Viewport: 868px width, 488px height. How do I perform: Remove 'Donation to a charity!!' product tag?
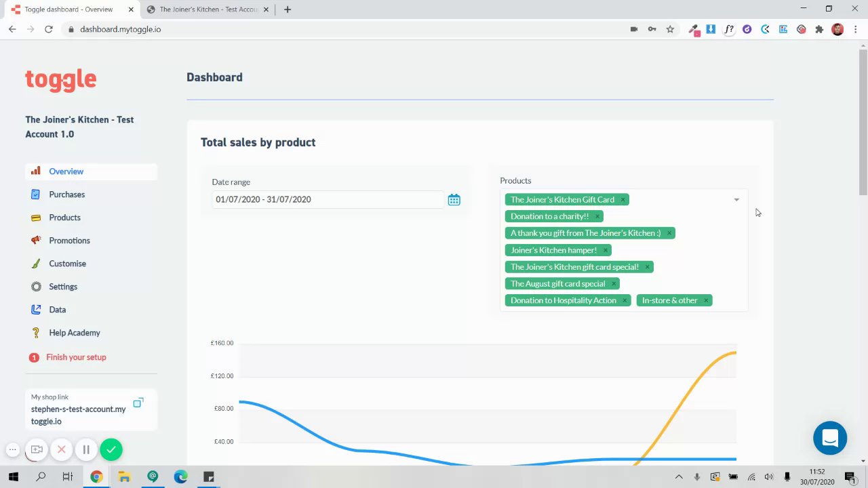(597, 217)
